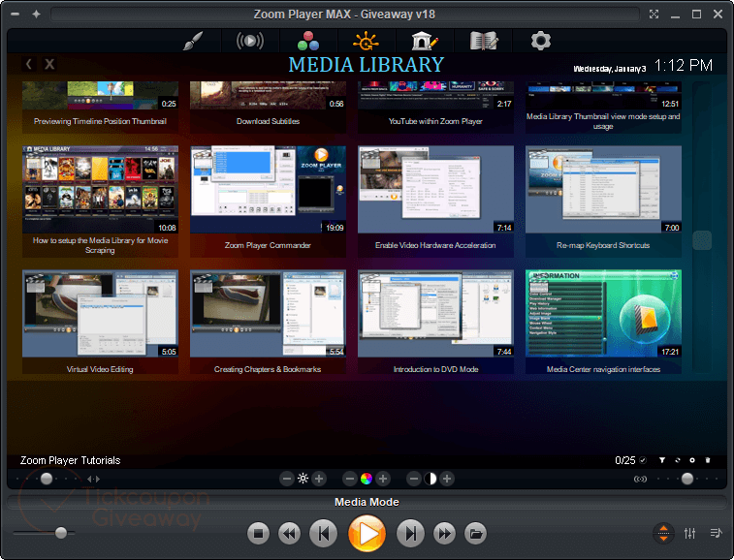The height and width of the screenshot is (560, 734).
Task: Decrease contrast with minus button
Action: [x=414, y=479]
